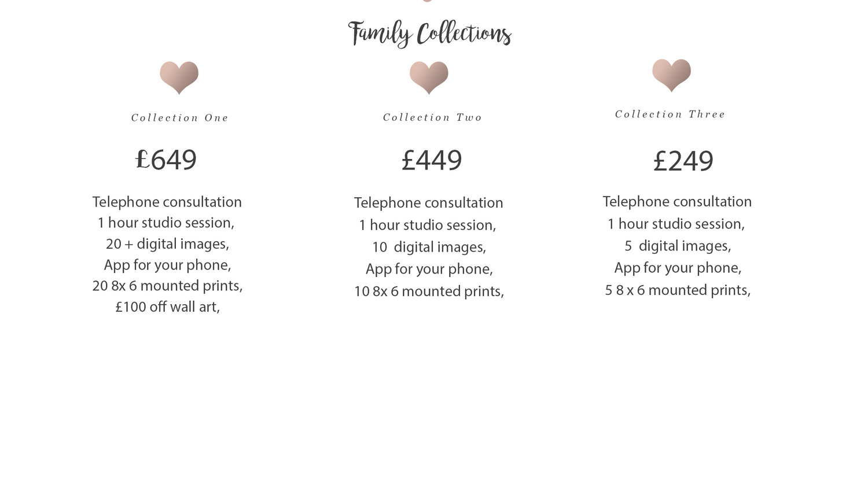Click the heart icon above Collection Three
This screenshot has height=488, width=868.
[671, 75]
